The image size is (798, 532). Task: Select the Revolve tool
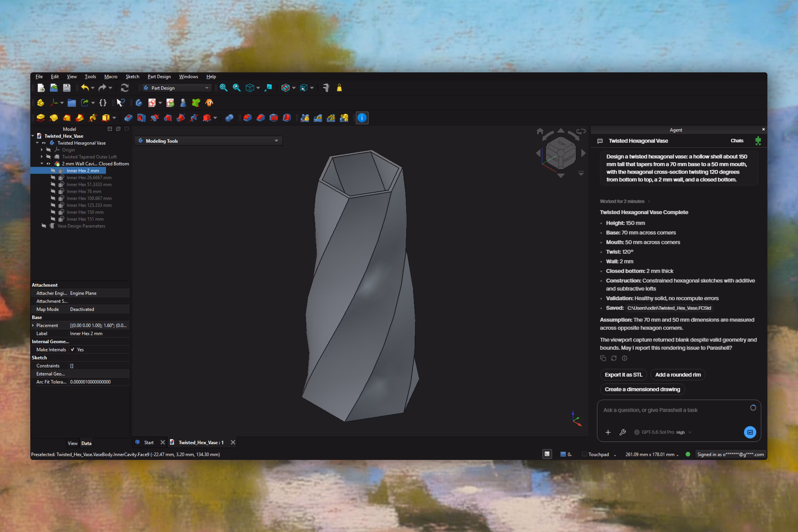click(54, 118)
